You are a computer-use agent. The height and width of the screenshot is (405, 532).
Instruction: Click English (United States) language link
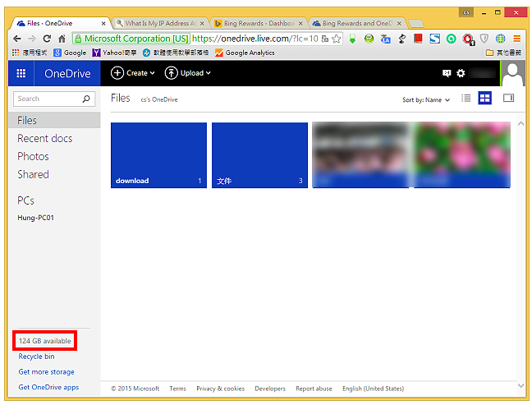374,389
